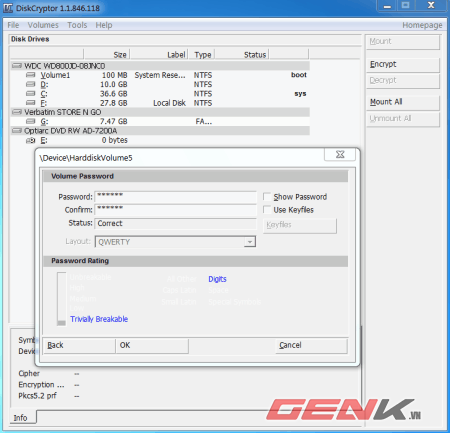This screenshot has width=450, height=433.
Task: Select the F: volume label
Action: pos(44,103)
